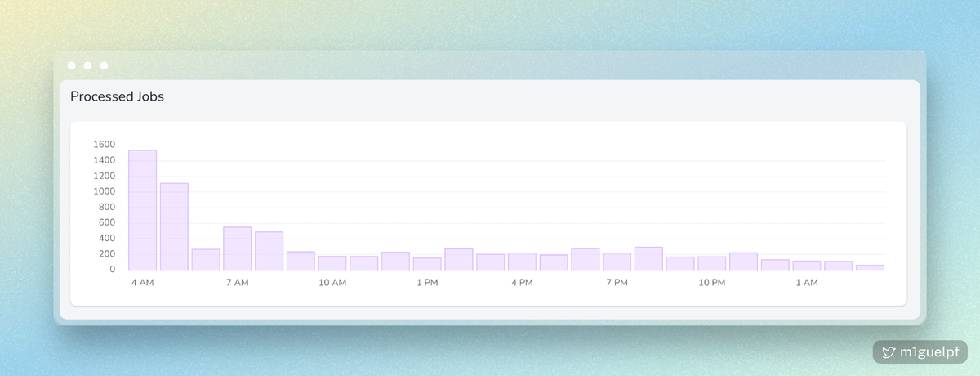This screenshot has height=376, width=980.
Task: Select the bar above the 1 AM label
Action: (x=806, y=266)
